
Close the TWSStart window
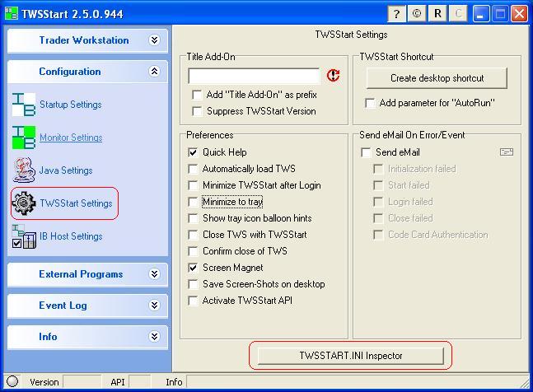(519, 14)
